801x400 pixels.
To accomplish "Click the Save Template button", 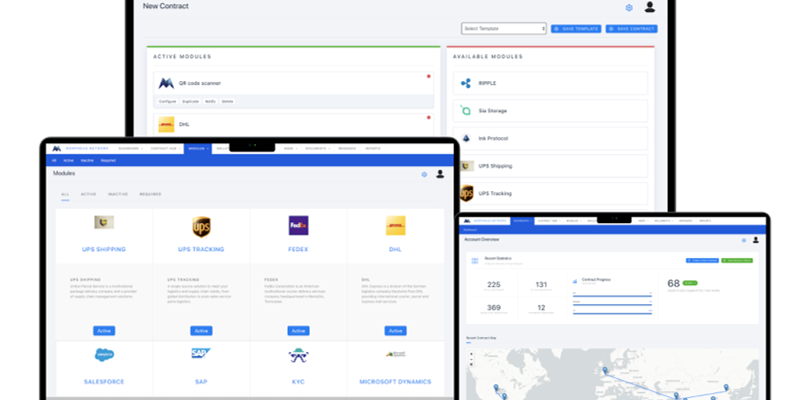I will click(577, 29).
